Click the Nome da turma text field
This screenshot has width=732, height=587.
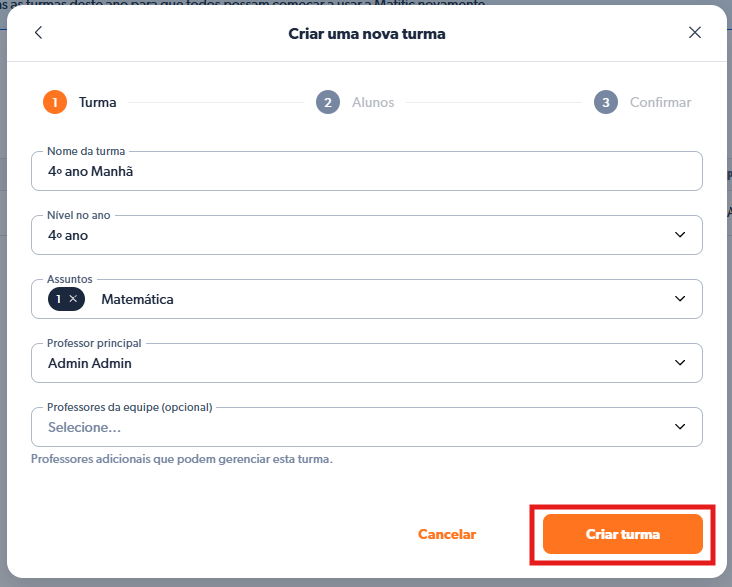click(x=366, y=171)
